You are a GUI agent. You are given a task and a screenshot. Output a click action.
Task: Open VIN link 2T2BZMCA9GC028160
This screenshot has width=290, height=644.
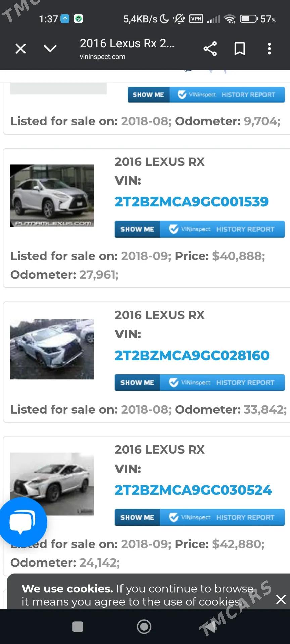click(x=192, y=355)
